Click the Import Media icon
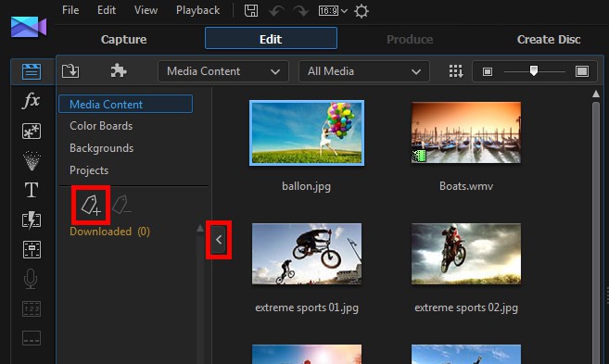 (x=70, y=71)
